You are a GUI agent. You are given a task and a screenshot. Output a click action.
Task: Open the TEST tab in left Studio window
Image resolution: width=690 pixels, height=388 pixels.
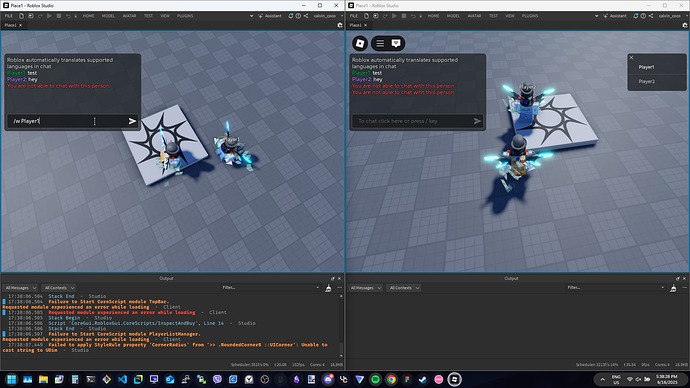pyautogui.click(x=148, y=16)
